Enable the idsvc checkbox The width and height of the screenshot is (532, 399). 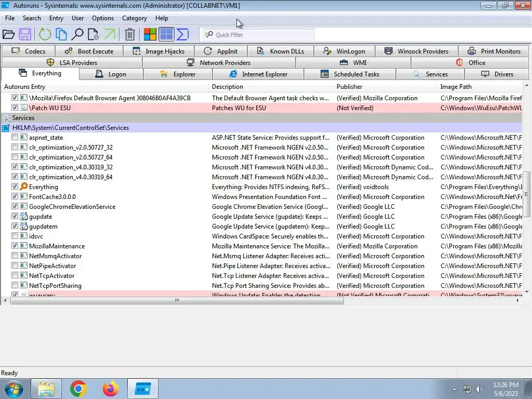pos(15,235)
